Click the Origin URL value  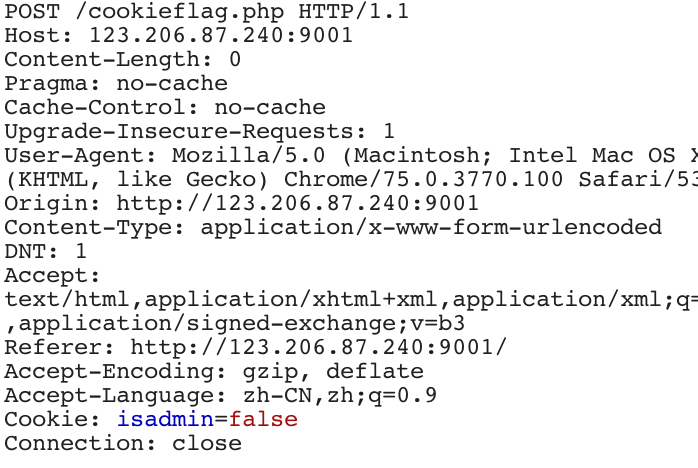(297, 203)
